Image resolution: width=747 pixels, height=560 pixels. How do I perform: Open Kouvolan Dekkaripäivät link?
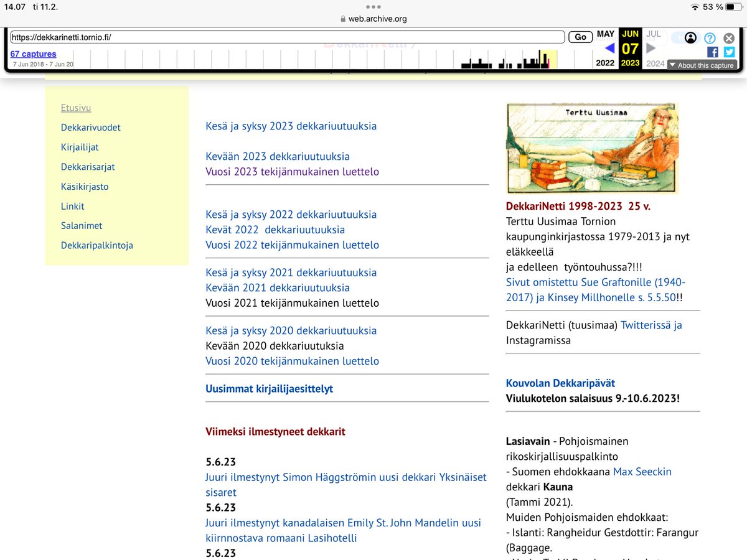pyautogui.click(x=561, y=383)
